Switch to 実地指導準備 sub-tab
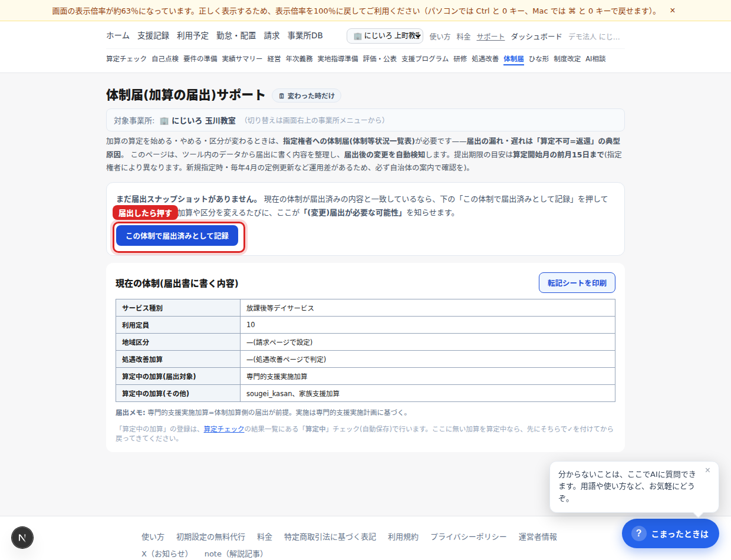The width and height of the screenshot is (731, 560). [338, 59]
